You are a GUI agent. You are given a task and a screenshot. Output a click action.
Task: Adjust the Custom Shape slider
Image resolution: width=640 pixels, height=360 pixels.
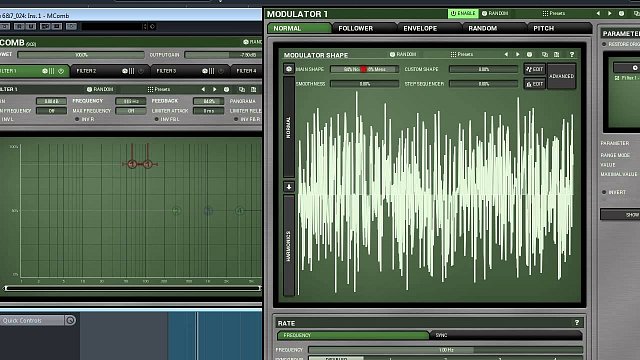pos(483,69)
